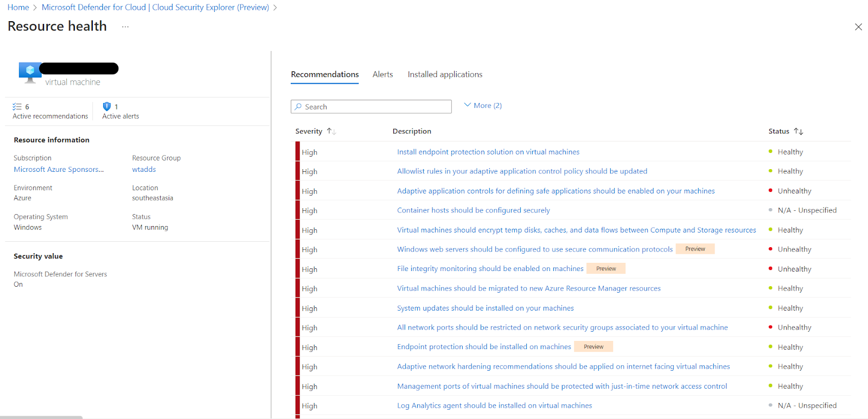Sort by Status column arrows
This screenshot has width=868, height=419.
click(799, 131)
